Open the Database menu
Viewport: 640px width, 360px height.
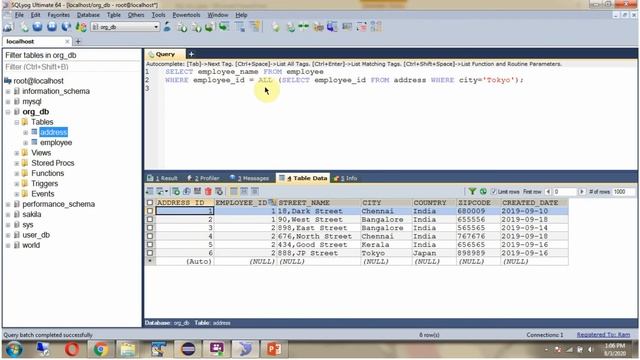click(88, 15)
